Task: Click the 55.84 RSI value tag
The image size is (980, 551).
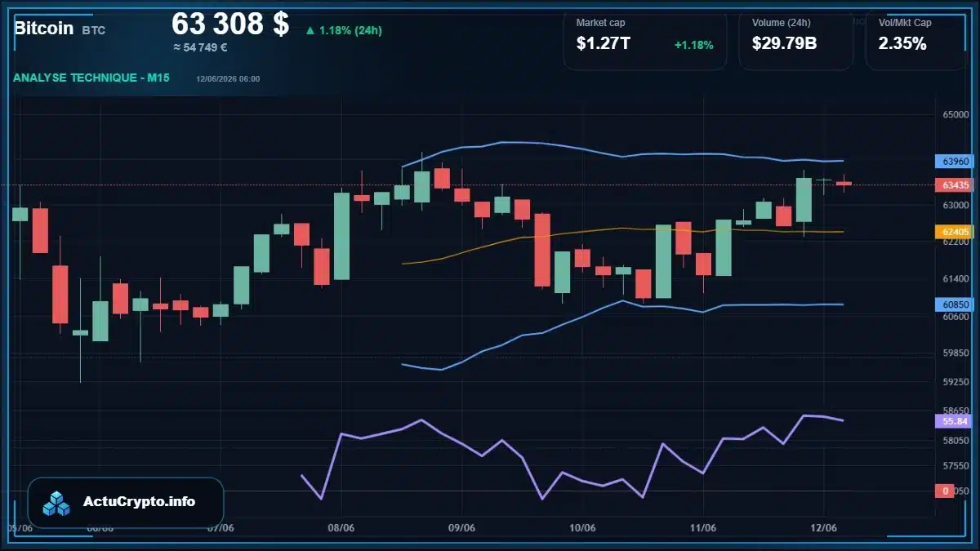Action: point(955,421)
